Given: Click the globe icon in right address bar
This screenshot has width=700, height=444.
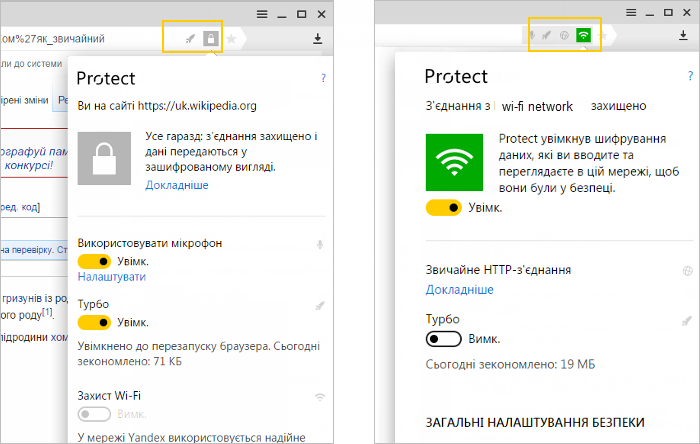Looking at the screenshot, I should point(564,35).
